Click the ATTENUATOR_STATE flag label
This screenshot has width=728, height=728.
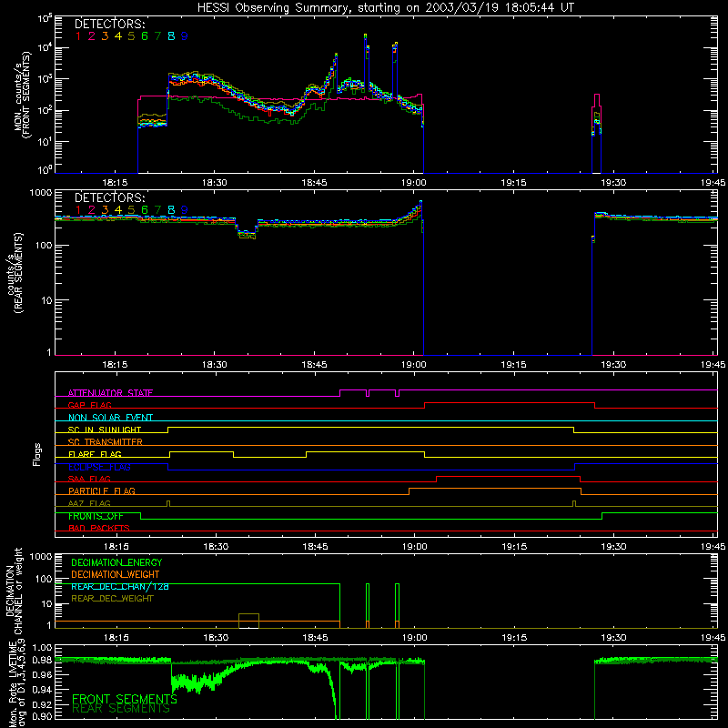click(x=110, y=393)
